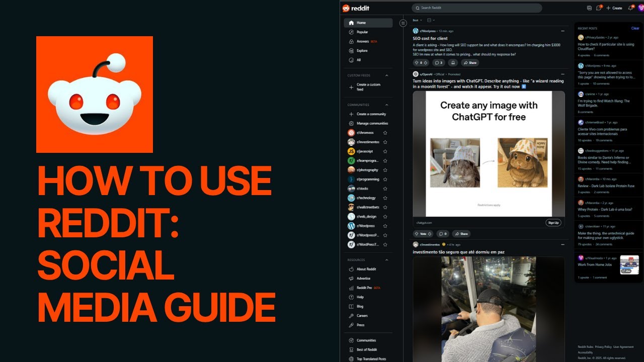Upvote the OpenAI promoted post
This screenshot has width=644, height=362.
pyautogui.click(x=417, y=234)
